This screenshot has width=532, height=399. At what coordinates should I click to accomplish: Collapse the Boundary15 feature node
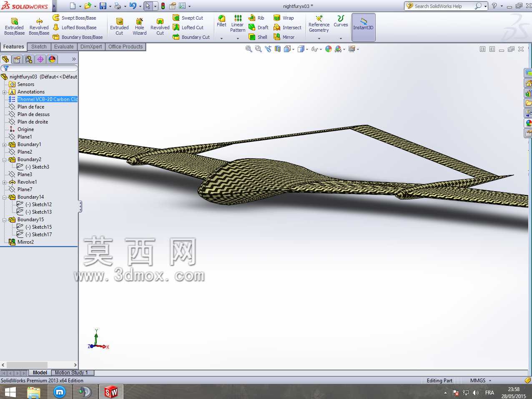pyautogui.click(x=4, y=220)
